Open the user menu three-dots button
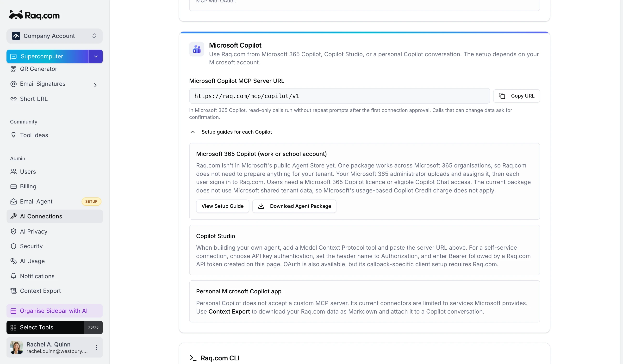623x364 pixels. point(96,347)
